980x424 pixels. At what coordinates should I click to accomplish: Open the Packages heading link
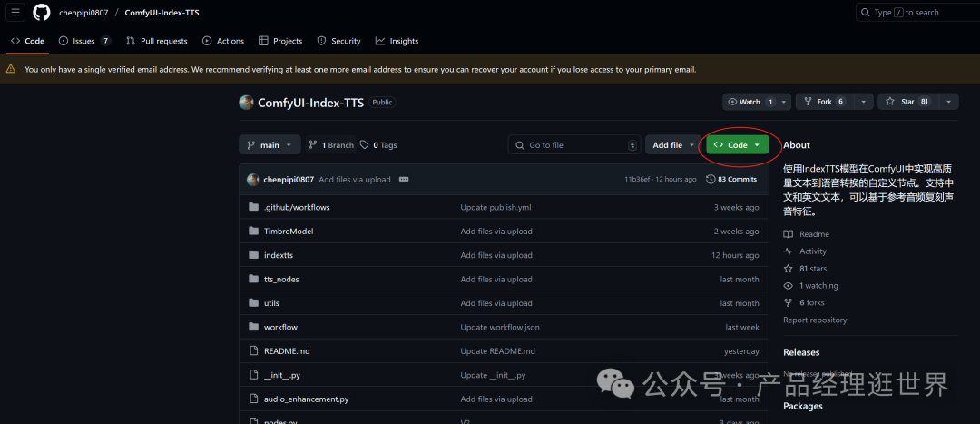click(802, 406)
